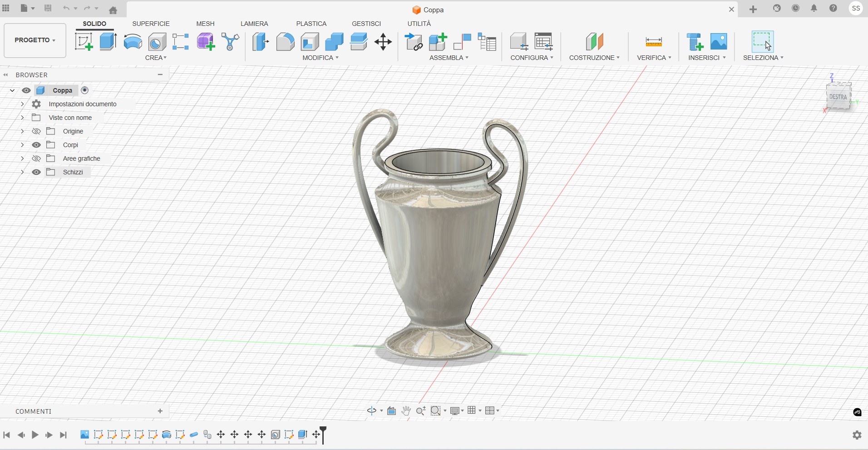Open the Insert Canvas image icon
The width and height of the screenshot is (868, 450).
[719, 42]
